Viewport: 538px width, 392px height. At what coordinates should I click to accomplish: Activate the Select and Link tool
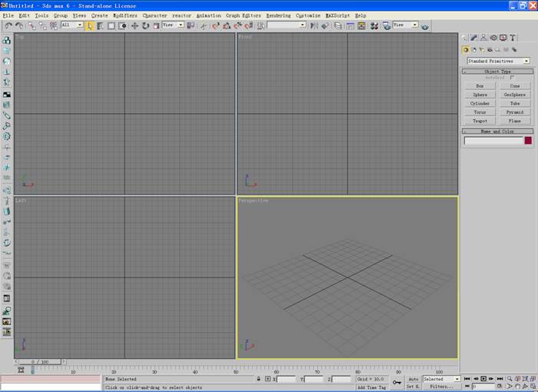(32, 25)
